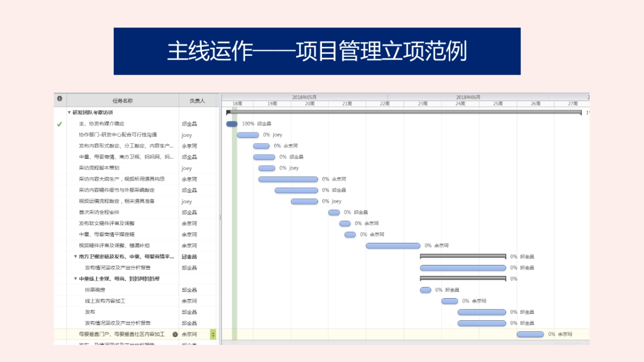The height and width of the screenshot is (362, 644).
Task: Click the horizontal scrollbar below the Gantt chart
Action: (402, 342)
